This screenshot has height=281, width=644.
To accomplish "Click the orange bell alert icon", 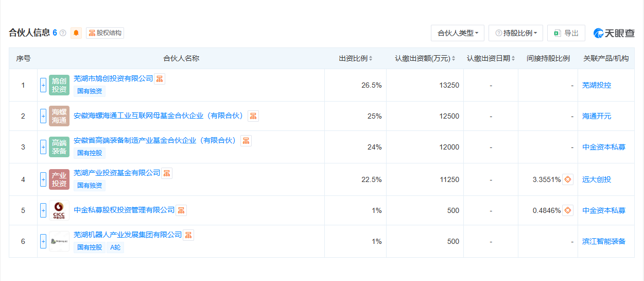I will coord(76,33).
